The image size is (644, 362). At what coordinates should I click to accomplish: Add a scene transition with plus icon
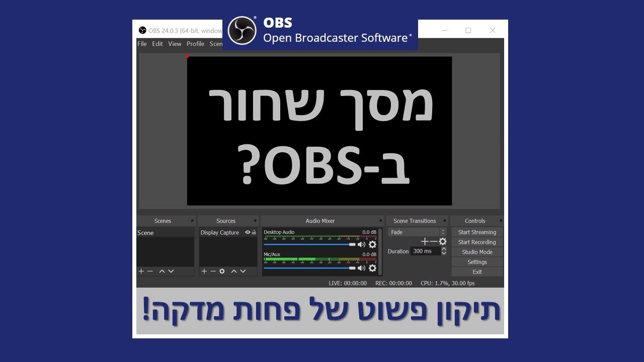point(425,241)
